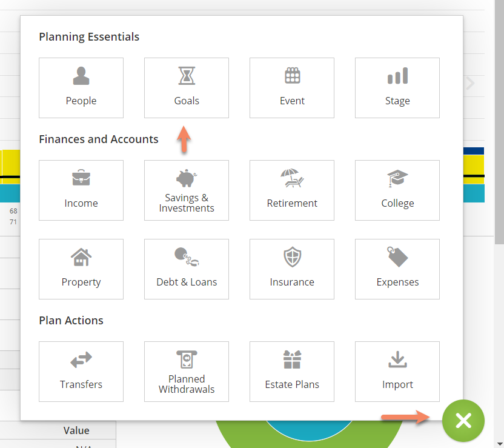Click the right chevron arrow near Stage
The width and height of the screenshot is (504, 448).
pos(470,84)
